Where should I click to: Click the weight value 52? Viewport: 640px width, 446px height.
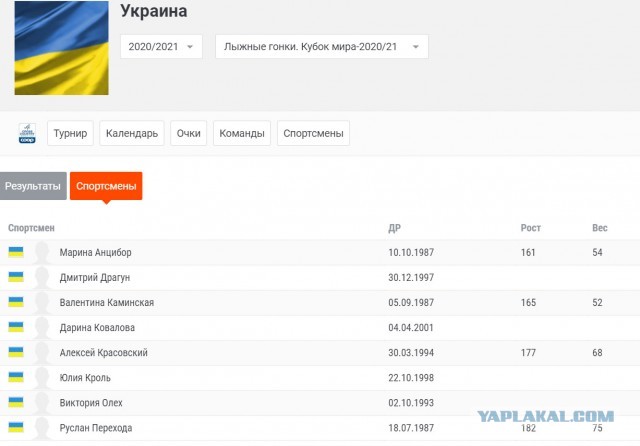point(598,303)
